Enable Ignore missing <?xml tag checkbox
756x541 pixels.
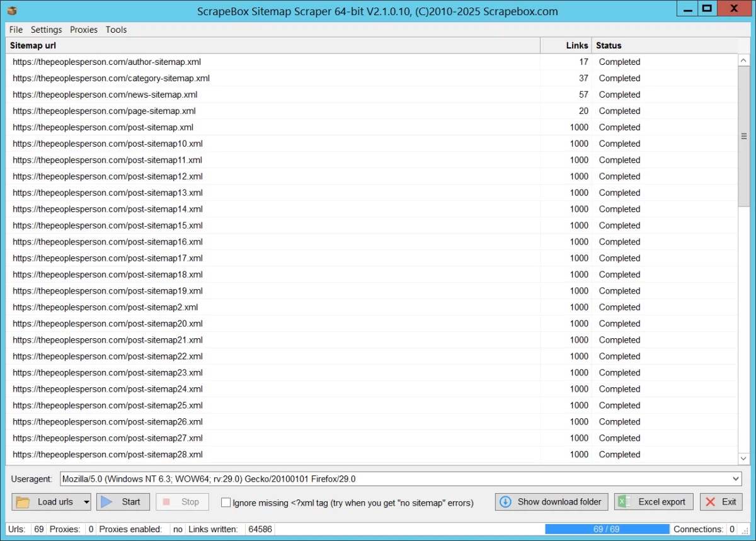point(226,503)
